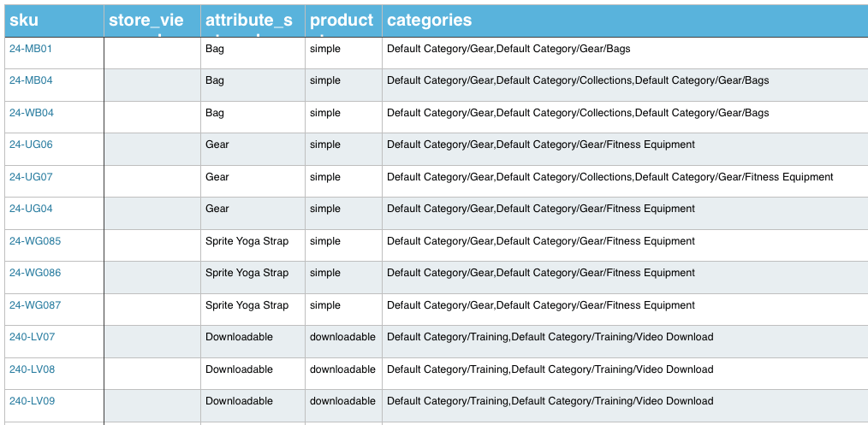
Task: Open the 24-WG085 sku link
Action: [35, 241]
